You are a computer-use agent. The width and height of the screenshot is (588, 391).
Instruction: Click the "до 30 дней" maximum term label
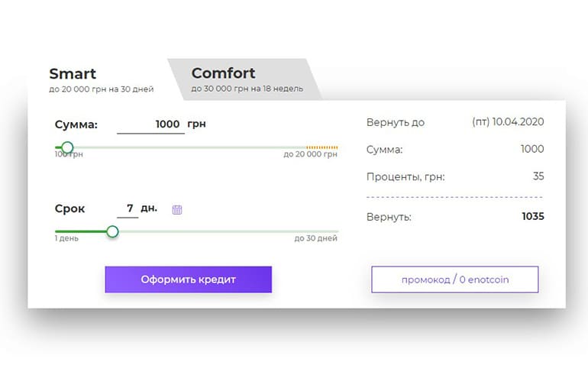[x=315, y=238]
